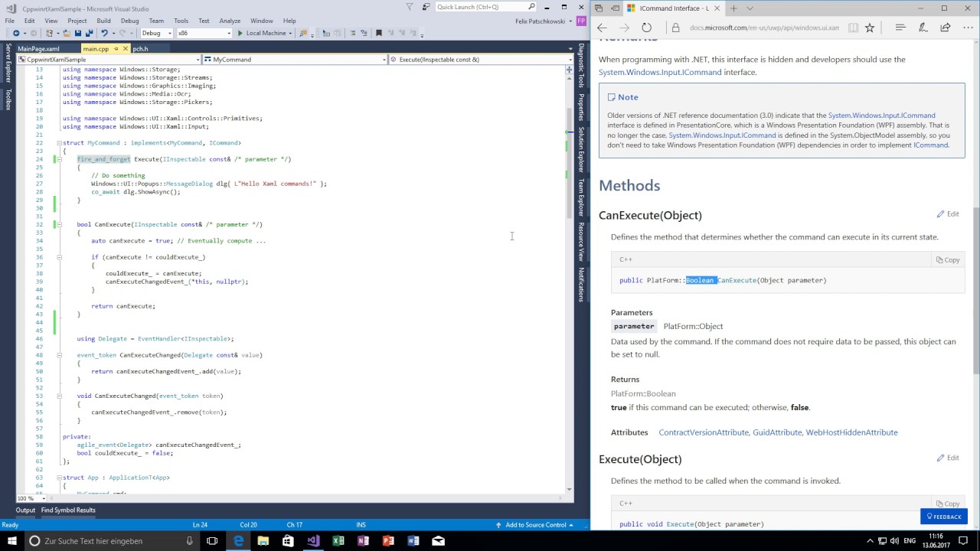Open the WebHostHiddenAttribute link
Viewport: 980px width, 551px height.
851,432
